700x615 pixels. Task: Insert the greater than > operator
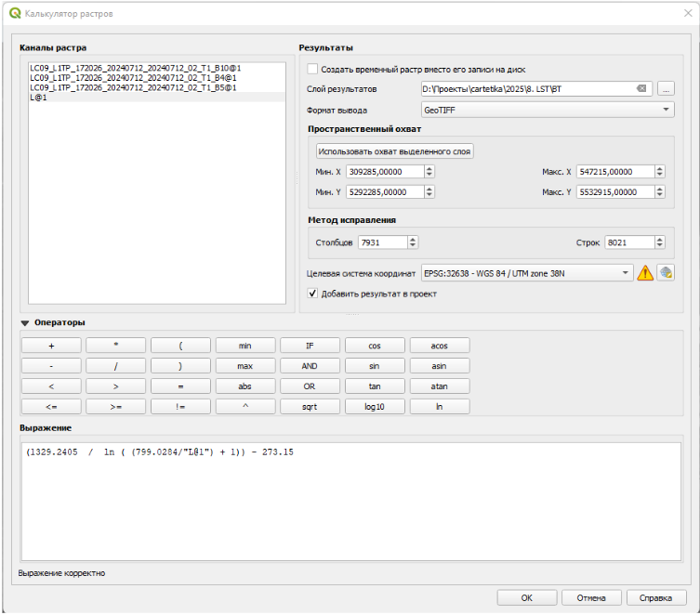coord(115,386)
